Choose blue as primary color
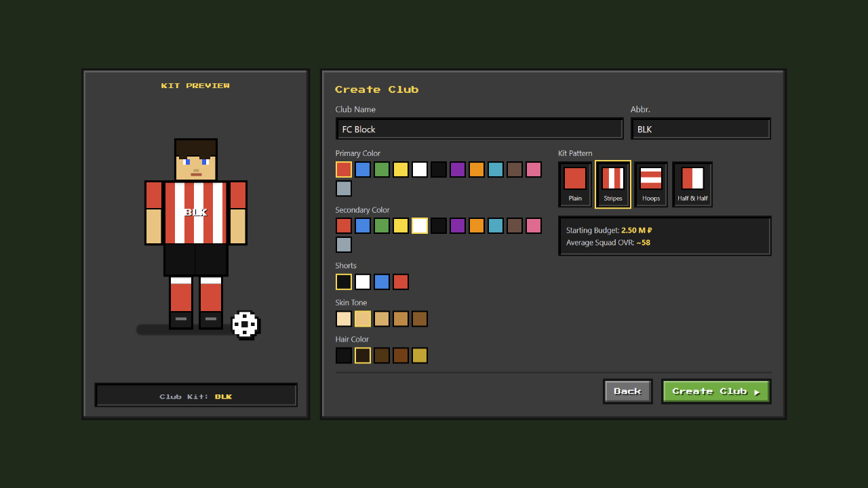 point(363,169)
